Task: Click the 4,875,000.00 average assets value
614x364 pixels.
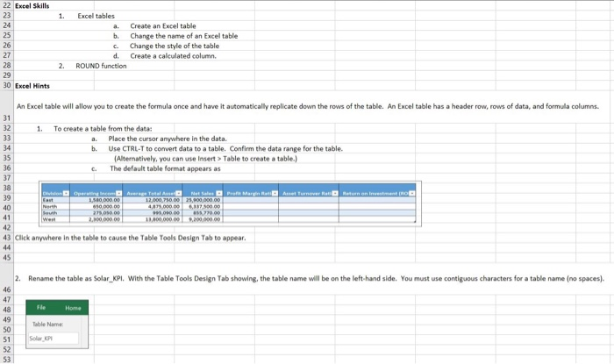Action: 164,206
